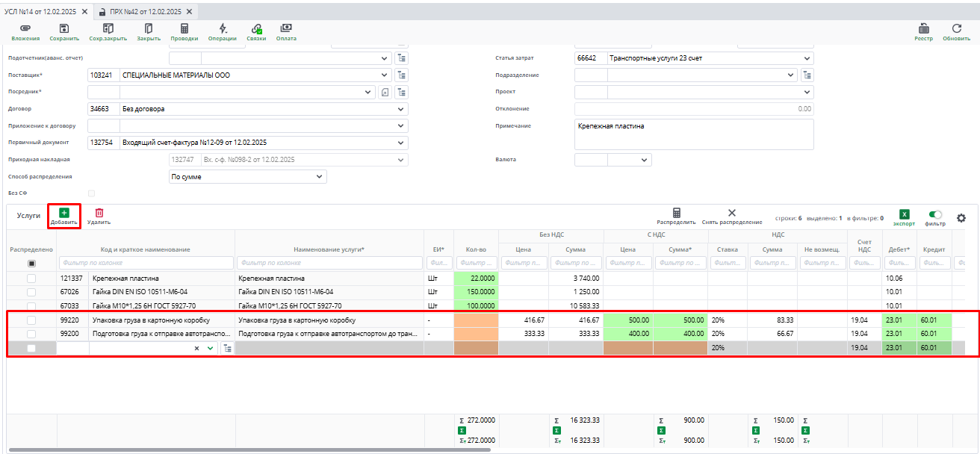Click the Добавить button in Услуги
This screenshot has width=980, height=454.
pyautogui.click(x=63, y=216)
